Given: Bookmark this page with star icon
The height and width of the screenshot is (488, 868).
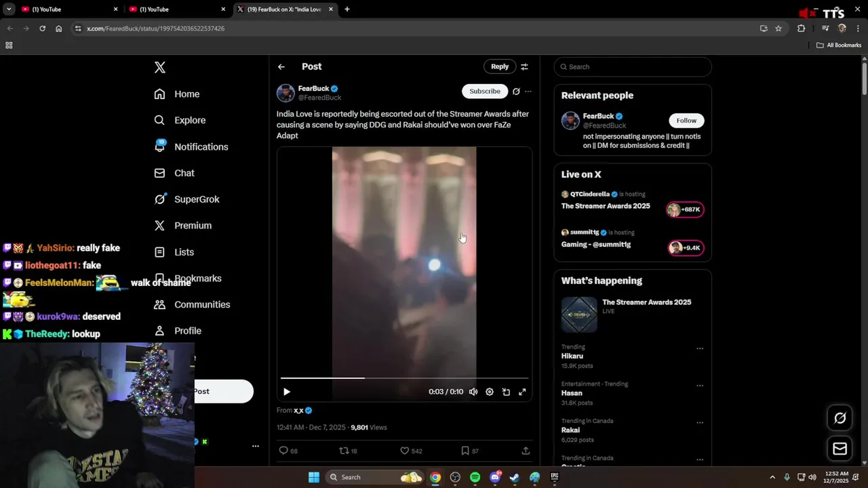Looking at the screenshot, I should 778,28.
